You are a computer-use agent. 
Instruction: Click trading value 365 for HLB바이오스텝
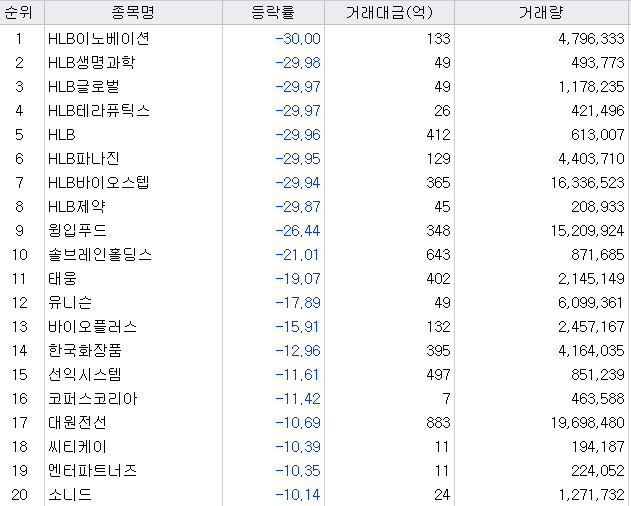(438, 183)
